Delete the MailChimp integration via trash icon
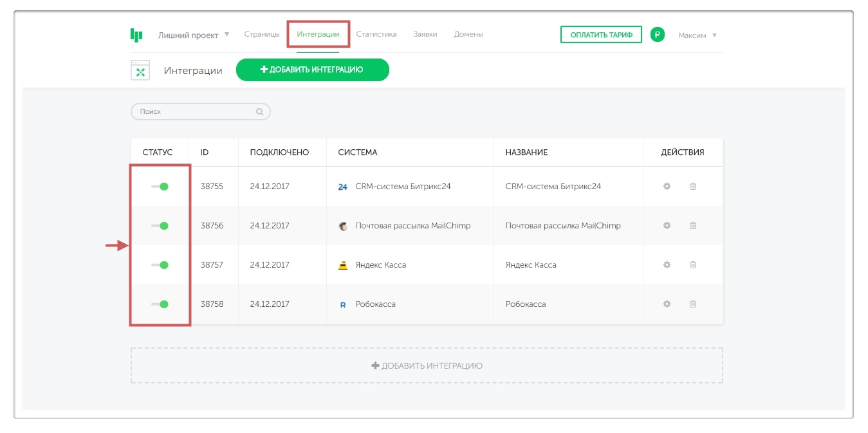This screenshot has height=433, width=868. pos(693,226)
